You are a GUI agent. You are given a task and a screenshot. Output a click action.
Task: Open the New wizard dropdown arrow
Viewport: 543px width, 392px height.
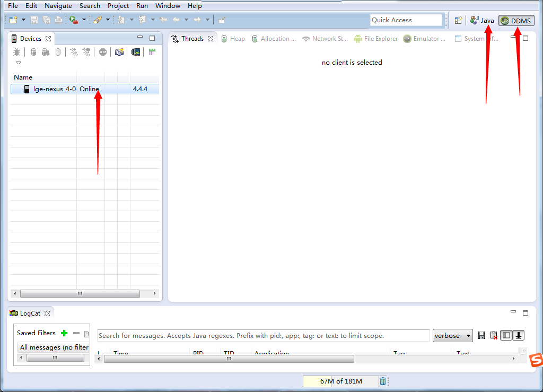click(23, 20)
